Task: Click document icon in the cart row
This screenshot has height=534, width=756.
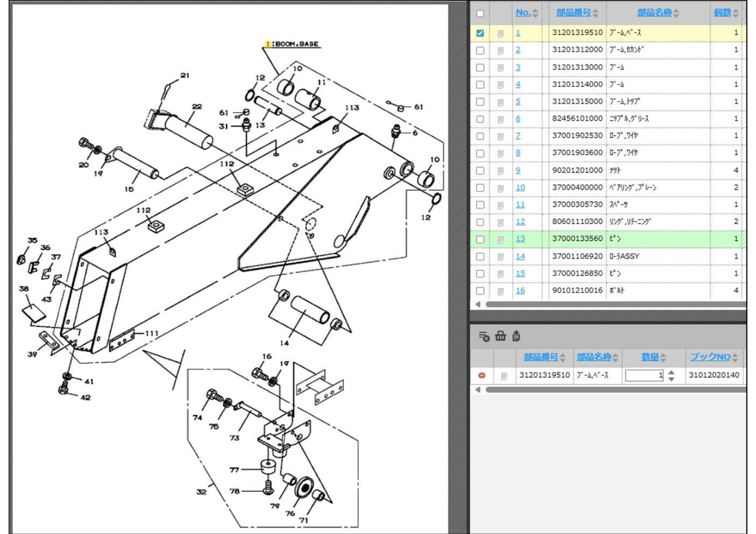Action: (504, 376)
